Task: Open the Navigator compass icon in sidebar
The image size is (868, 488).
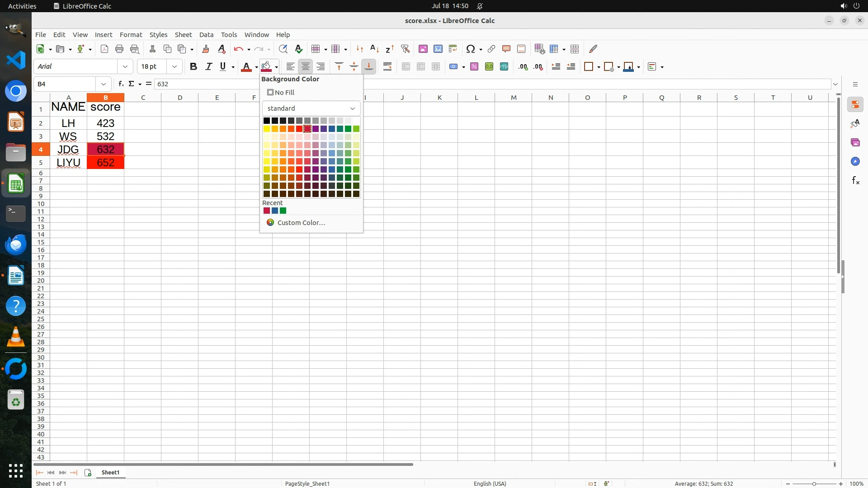Action: (x=855, y=161)
